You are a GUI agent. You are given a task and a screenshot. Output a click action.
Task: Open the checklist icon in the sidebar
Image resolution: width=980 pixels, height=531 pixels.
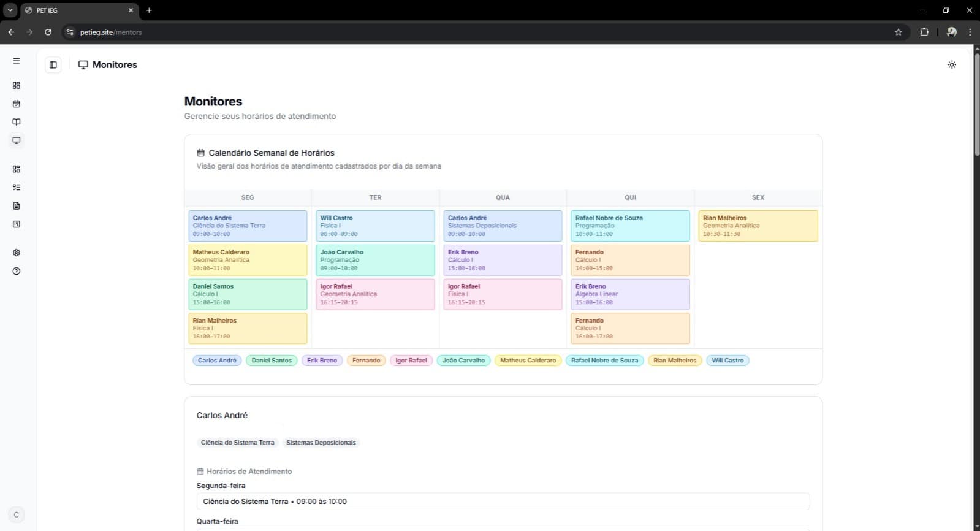(17, 188)
